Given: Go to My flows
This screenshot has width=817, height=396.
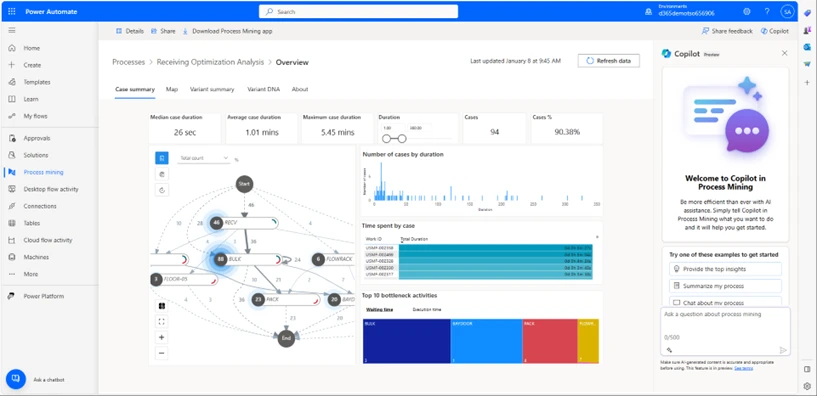Looking at the screenshot, I should 35,116.
